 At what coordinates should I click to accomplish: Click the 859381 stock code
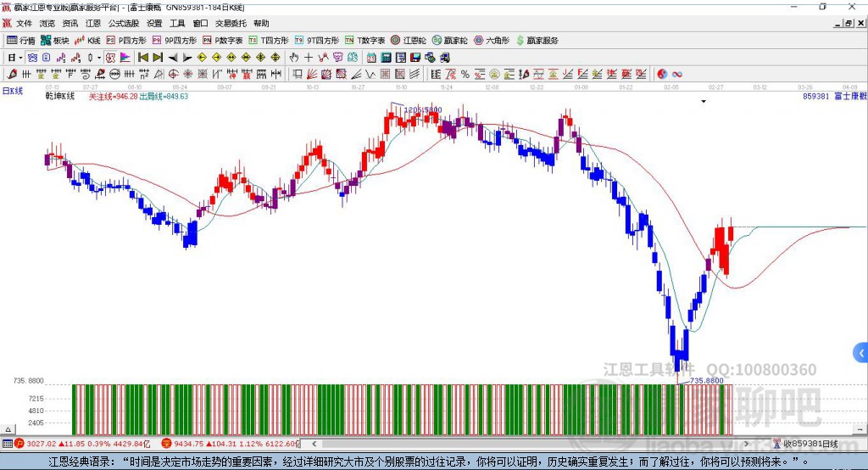coord(816,97)
